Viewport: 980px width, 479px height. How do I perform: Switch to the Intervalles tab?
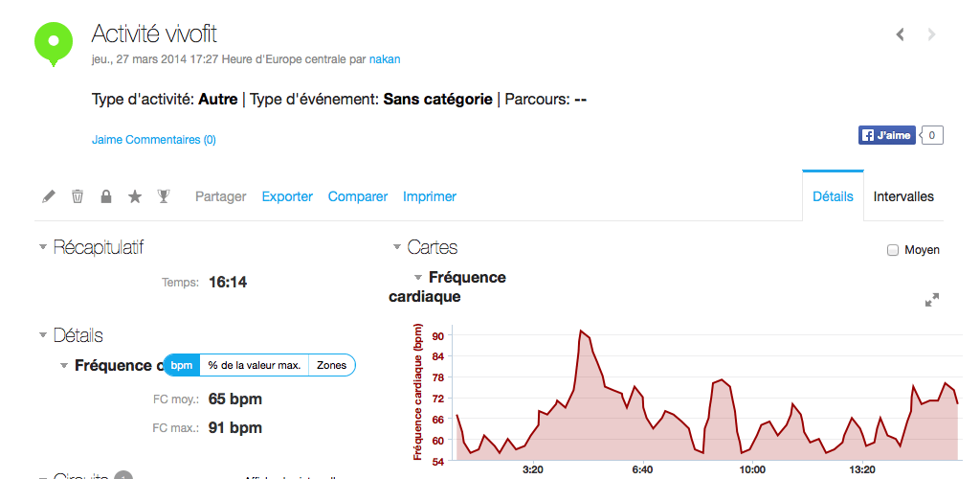point(903,196)
